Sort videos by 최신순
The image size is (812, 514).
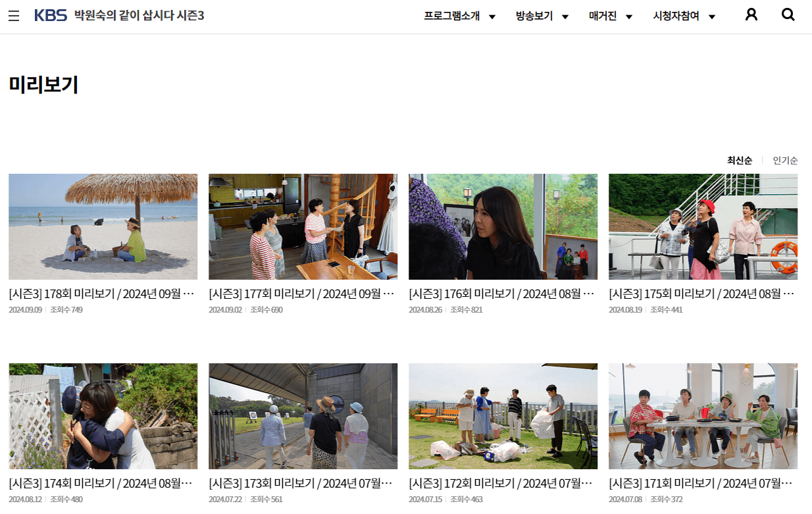739,161
